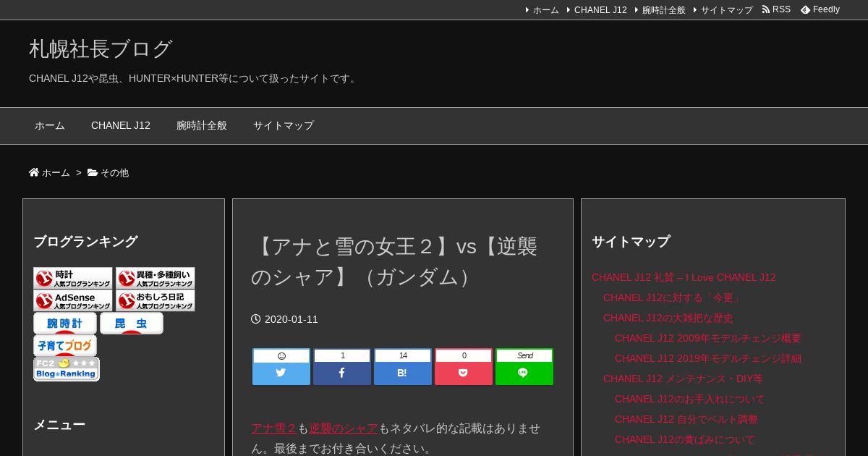Viewport: 868px width, 456px height.
Task: Open CHANEL J12 in the top utility bar
Action: (600, 10)
